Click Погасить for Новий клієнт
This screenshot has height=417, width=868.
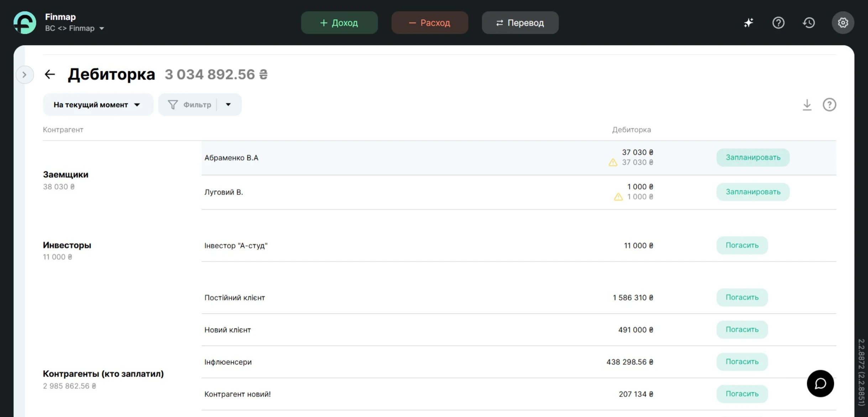(742, 329)
